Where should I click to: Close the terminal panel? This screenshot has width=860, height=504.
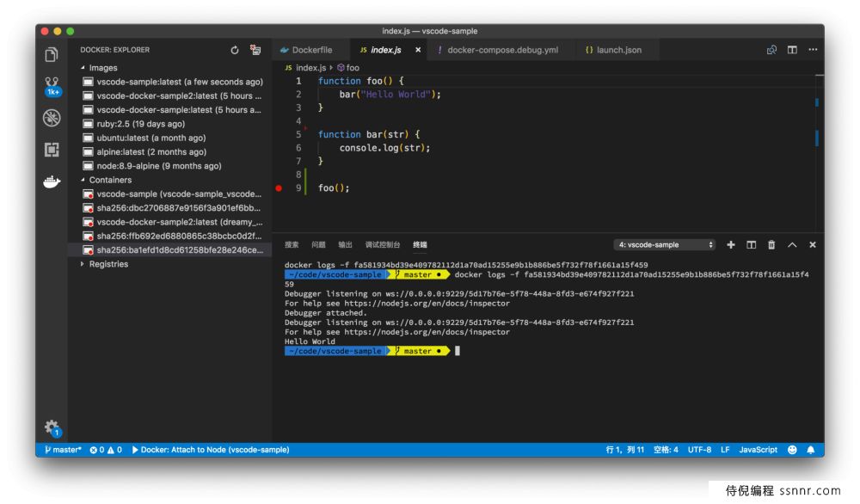tap(813, 245)
